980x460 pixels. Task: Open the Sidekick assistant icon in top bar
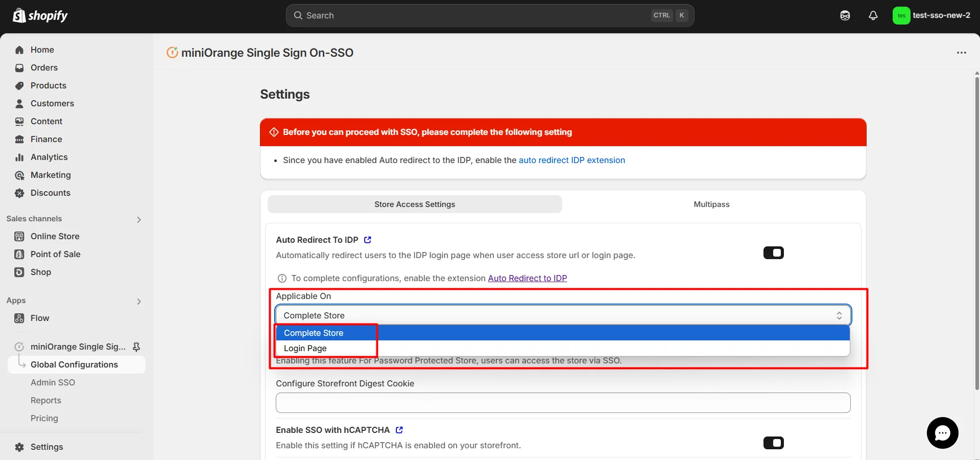845,15
